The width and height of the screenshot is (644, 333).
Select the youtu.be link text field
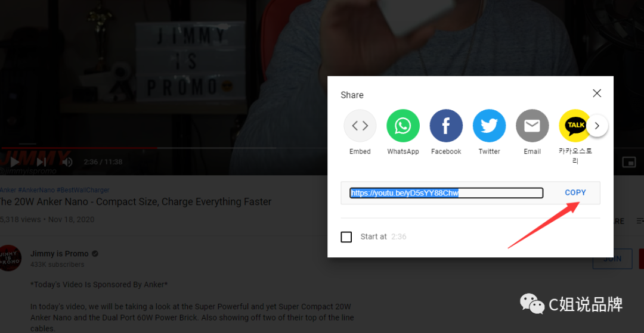[447, 193]
